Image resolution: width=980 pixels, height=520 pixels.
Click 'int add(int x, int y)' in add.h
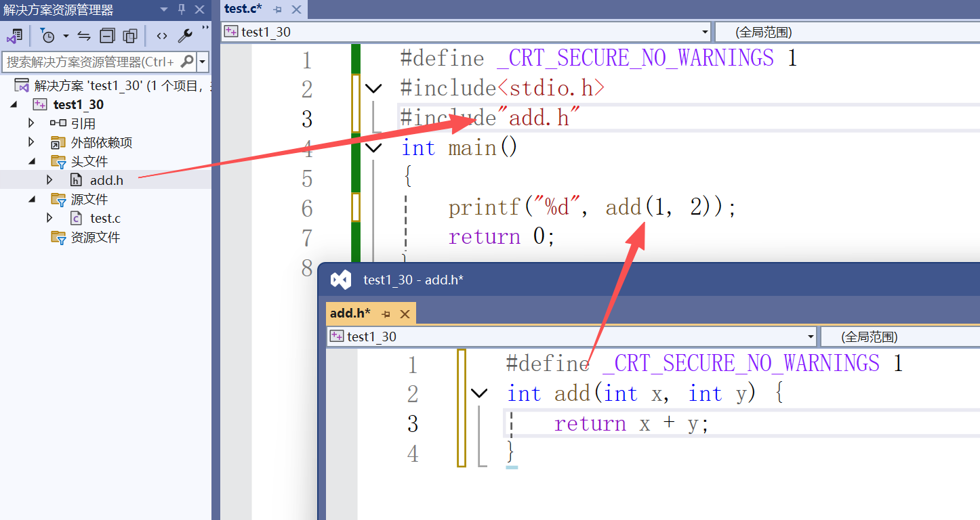[632, 393]
